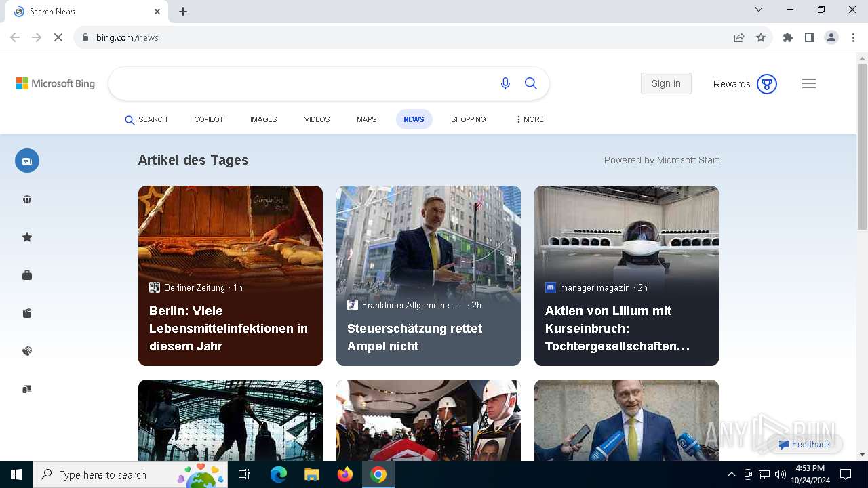Select the soccer ball sports sidebar icon
The width and height of the screenshot is (868, 488).
click(27, 351)
